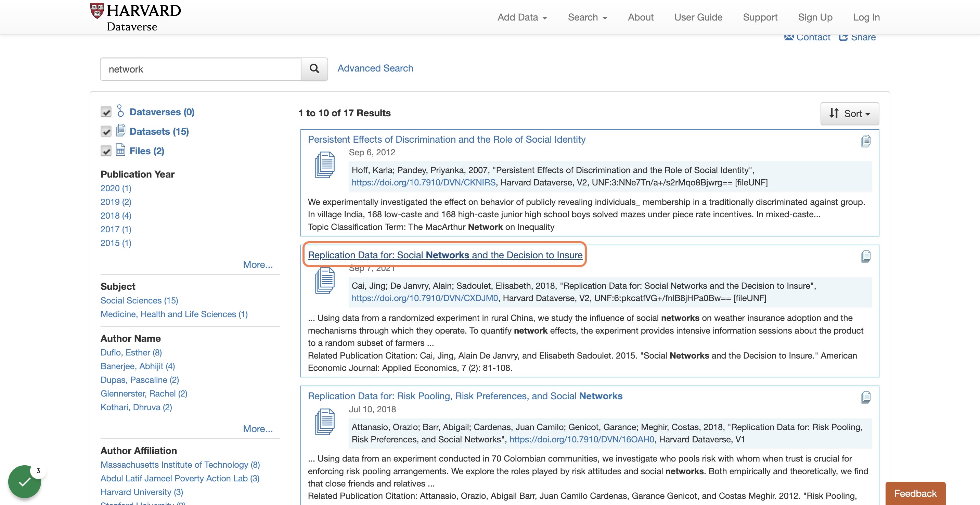The height and width of the screenshot is (505, 980).
Task: Filter by Social Sciences (15) subject
Action: [x=139, y=300]
